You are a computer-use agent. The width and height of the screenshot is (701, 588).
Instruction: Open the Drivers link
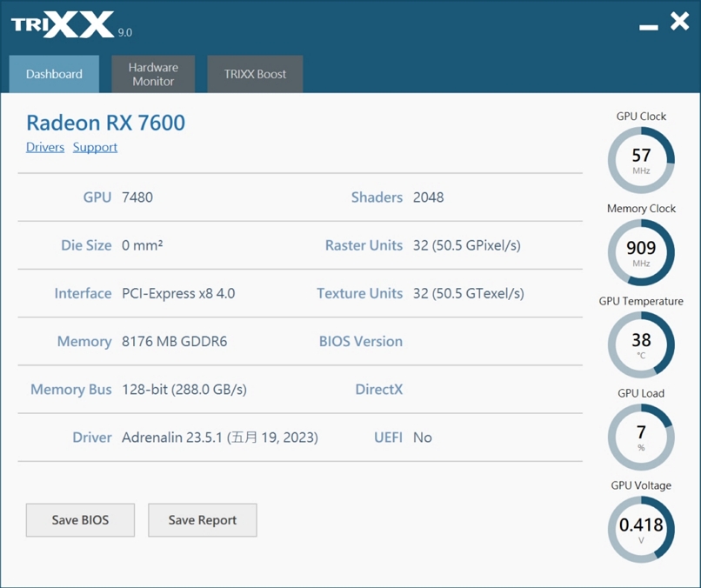pyautogui.click(x=45, y=147)
